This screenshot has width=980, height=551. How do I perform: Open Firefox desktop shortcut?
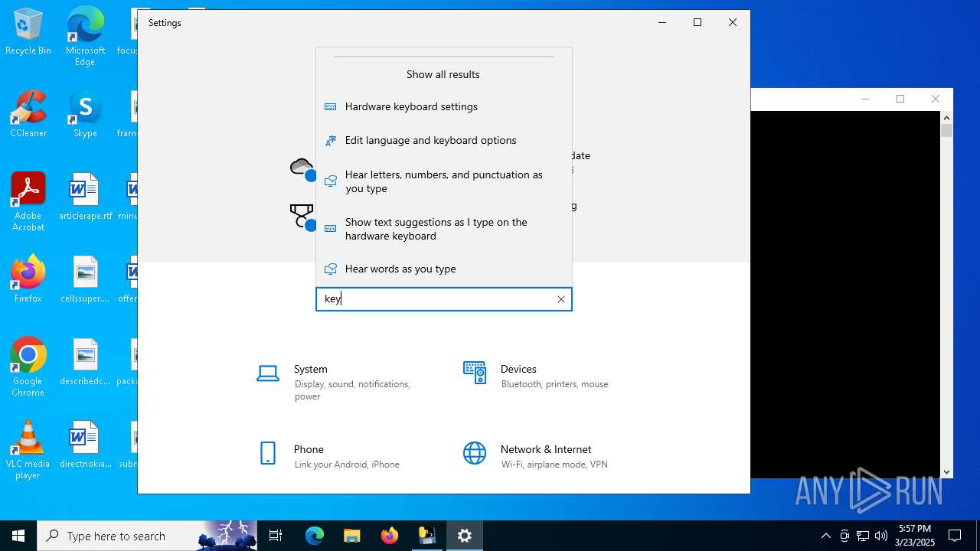tap(28, 279)
